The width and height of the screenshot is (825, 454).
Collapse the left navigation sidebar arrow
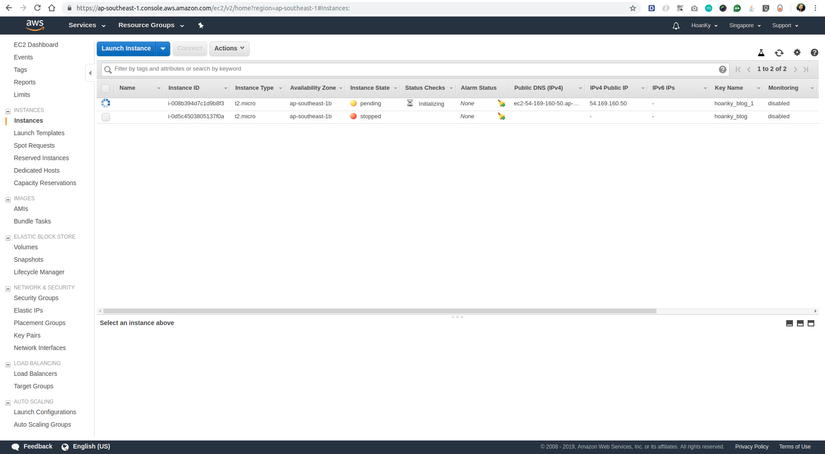point(90,73)
